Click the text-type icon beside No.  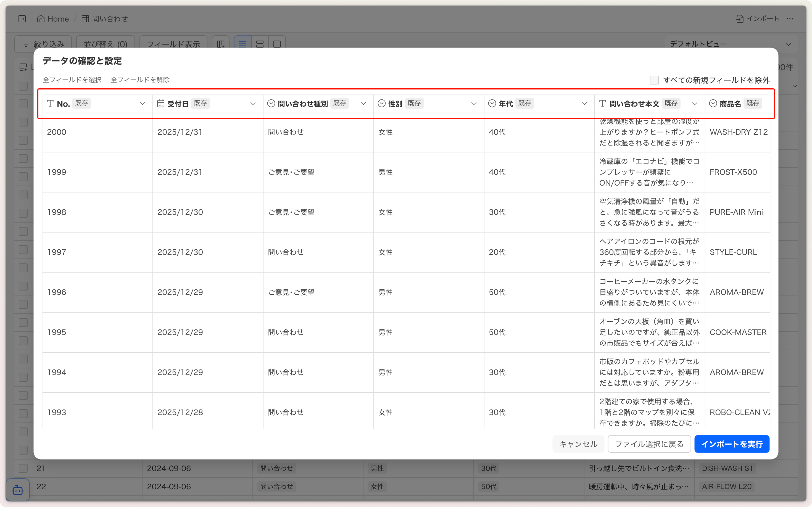[x=50, y=104]
